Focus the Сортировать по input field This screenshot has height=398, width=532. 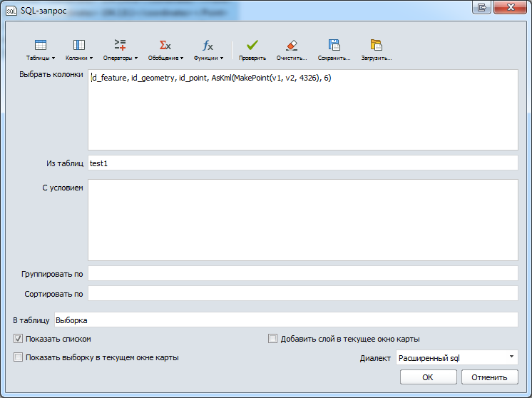point(302,294)
